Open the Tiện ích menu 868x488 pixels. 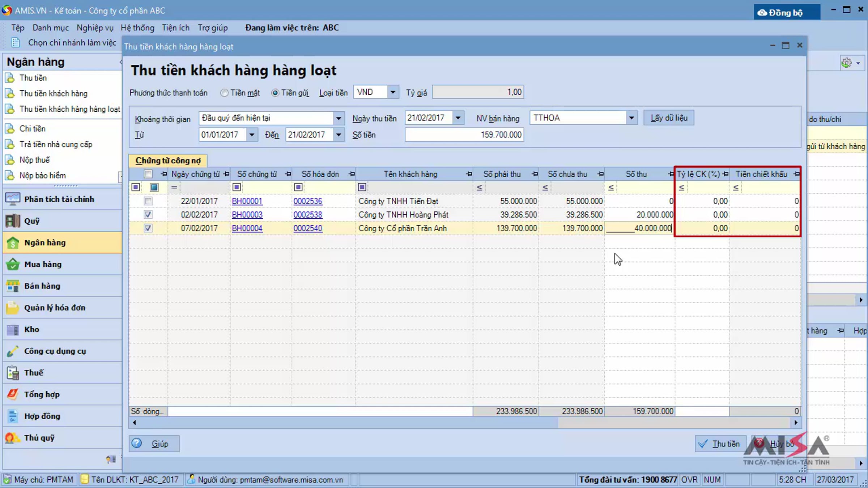tap(176, 28)
